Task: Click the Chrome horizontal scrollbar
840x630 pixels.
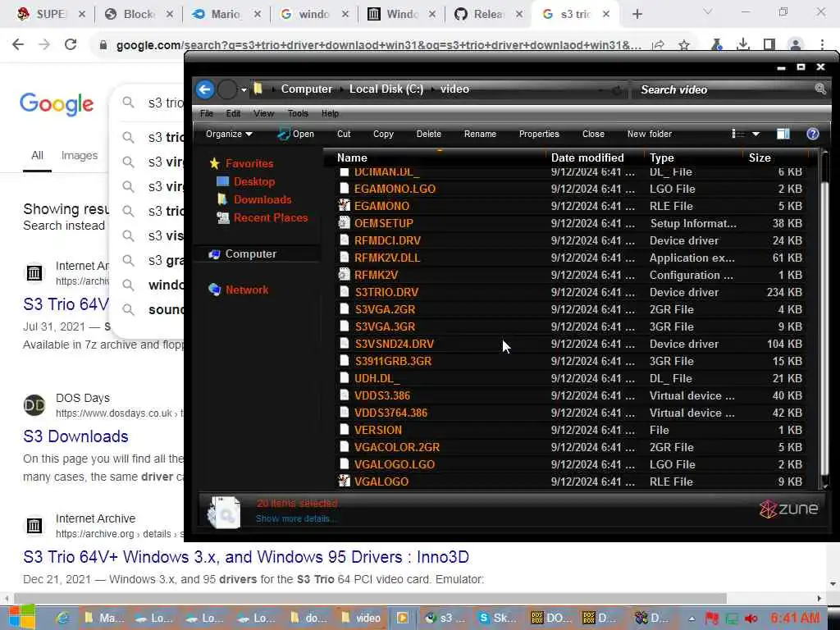Action: (370, 598)
